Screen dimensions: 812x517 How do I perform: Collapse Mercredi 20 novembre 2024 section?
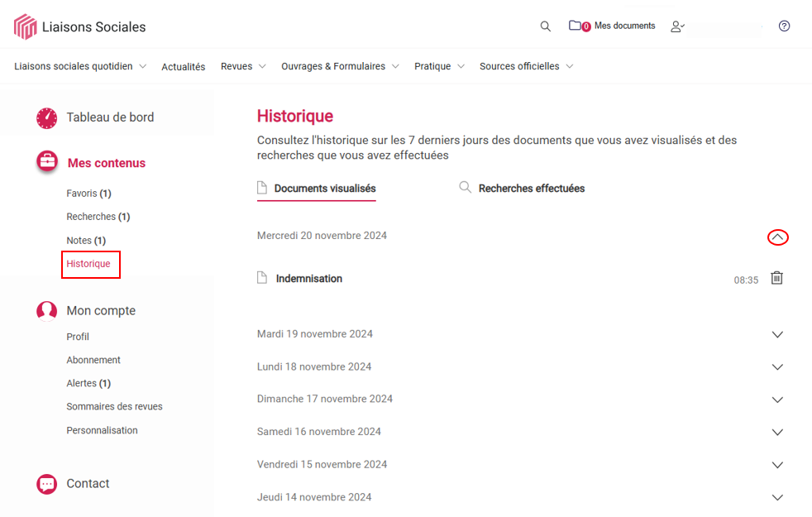[777, 237]
